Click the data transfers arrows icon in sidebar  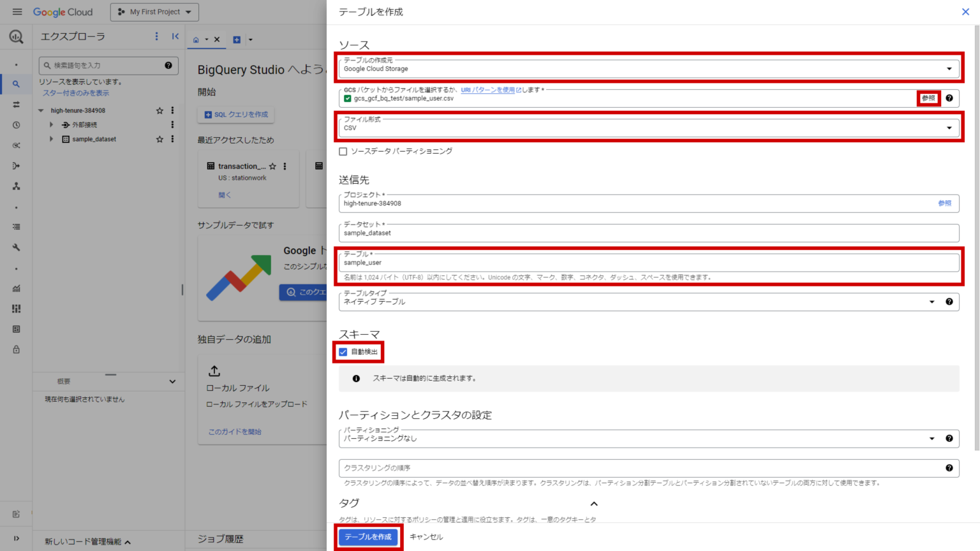16,104
